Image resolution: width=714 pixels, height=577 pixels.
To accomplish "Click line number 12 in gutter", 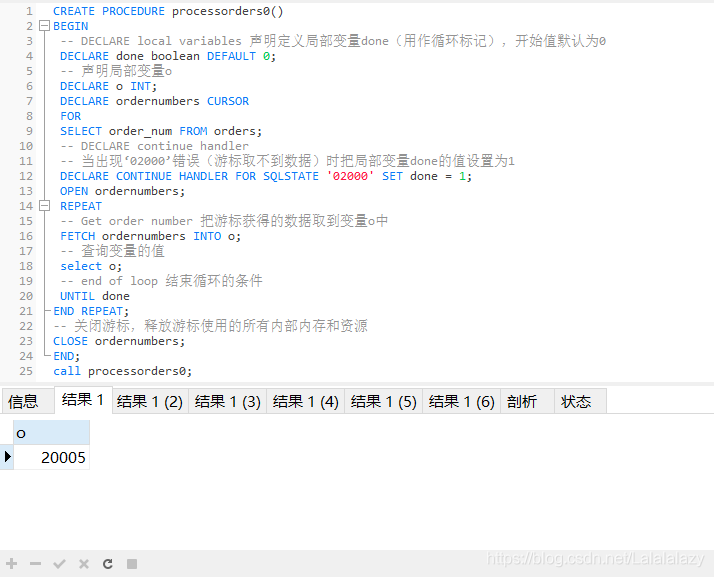I will (x=26, y=176).
